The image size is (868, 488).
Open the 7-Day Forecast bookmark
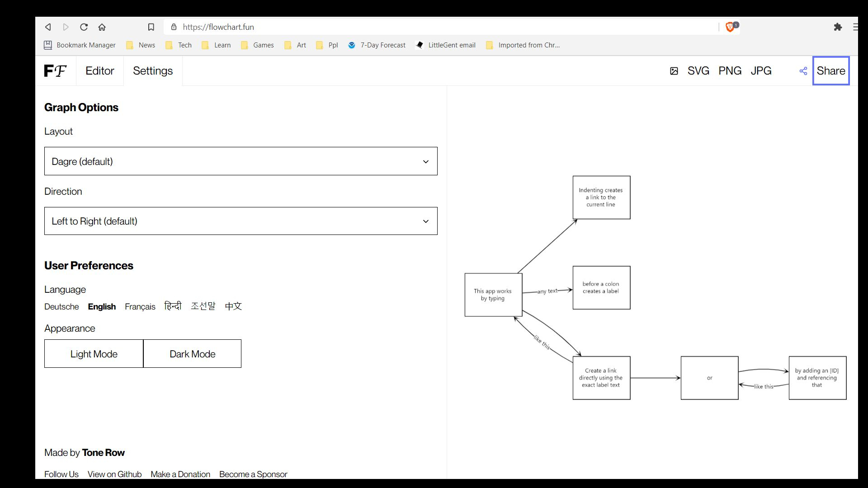[377, 45]
